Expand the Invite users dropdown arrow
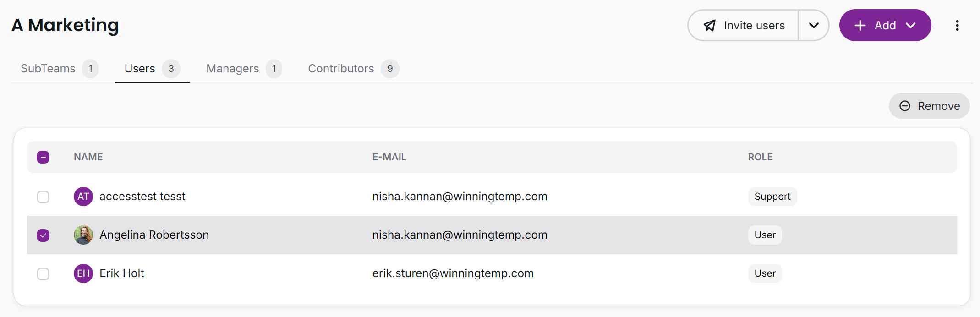 pyautogui.click(x=814, y=26)
